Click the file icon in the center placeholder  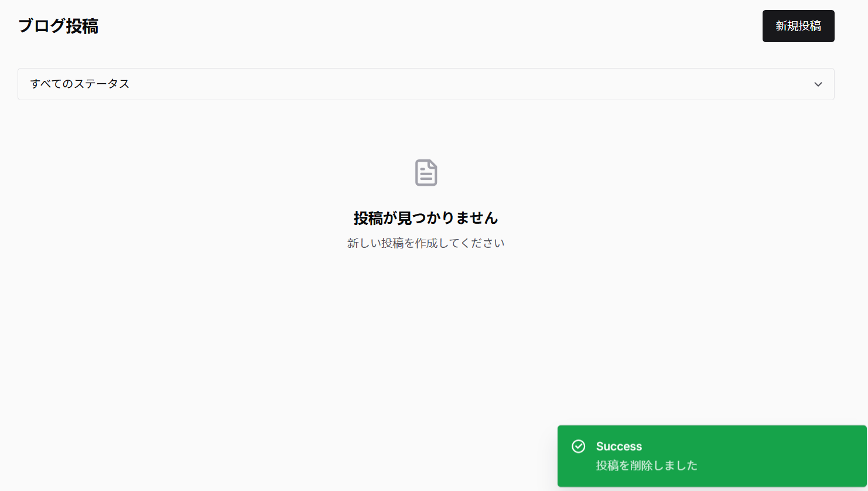[426, 173]
